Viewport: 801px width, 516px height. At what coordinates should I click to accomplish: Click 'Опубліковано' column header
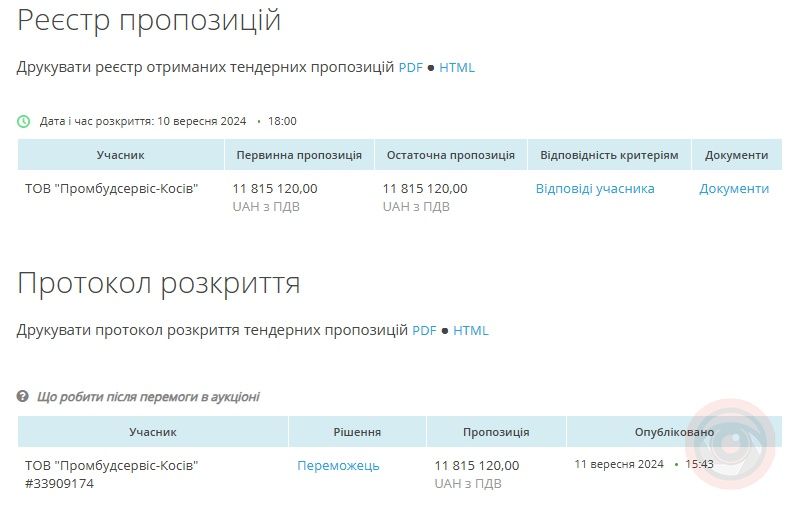click(x=674, y=432)
